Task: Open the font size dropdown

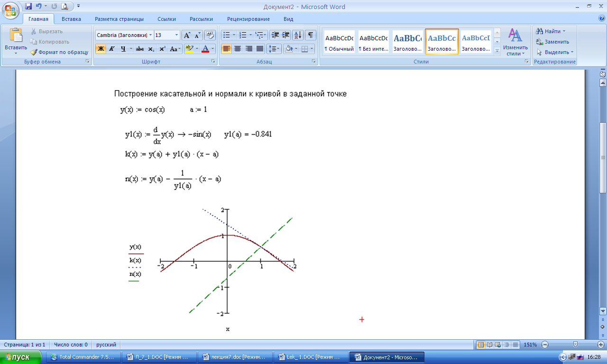Action: [177, 35]
